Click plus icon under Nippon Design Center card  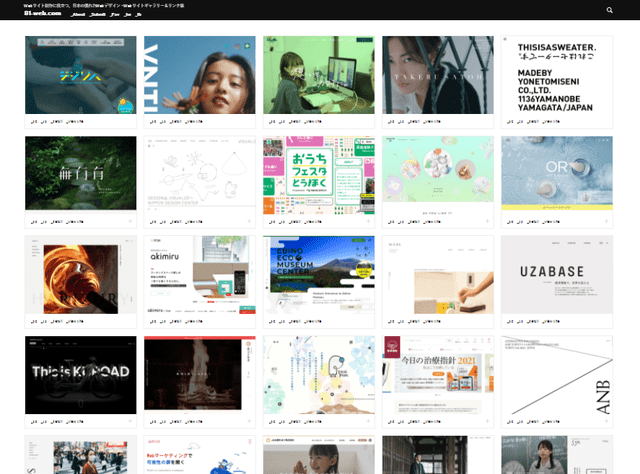[249, 221]
